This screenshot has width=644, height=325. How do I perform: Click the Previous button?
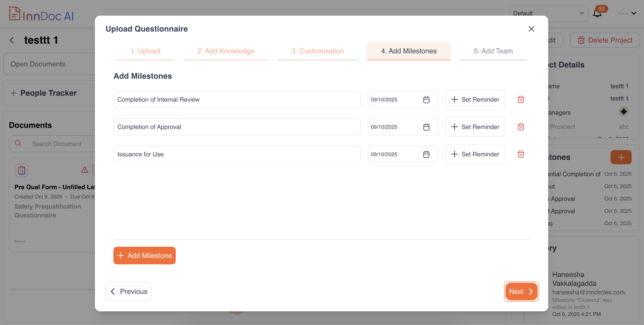pos(128,291)
